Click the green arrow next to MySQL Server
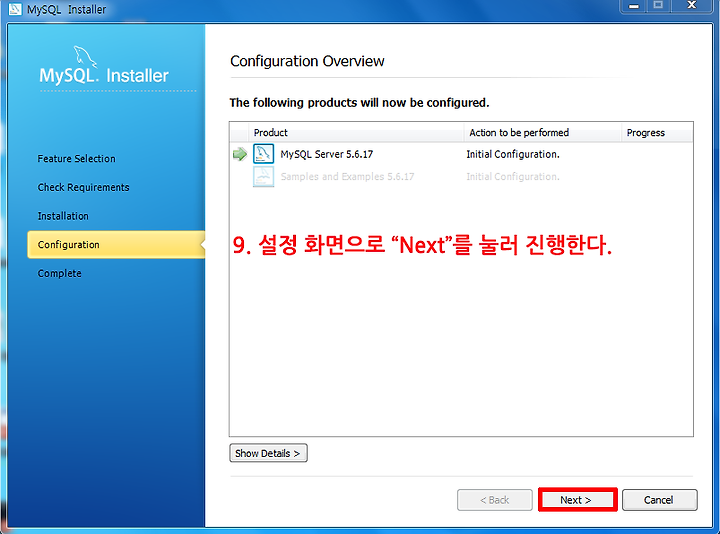This screenshot has height=534, width=720. [x=240, y=154]
